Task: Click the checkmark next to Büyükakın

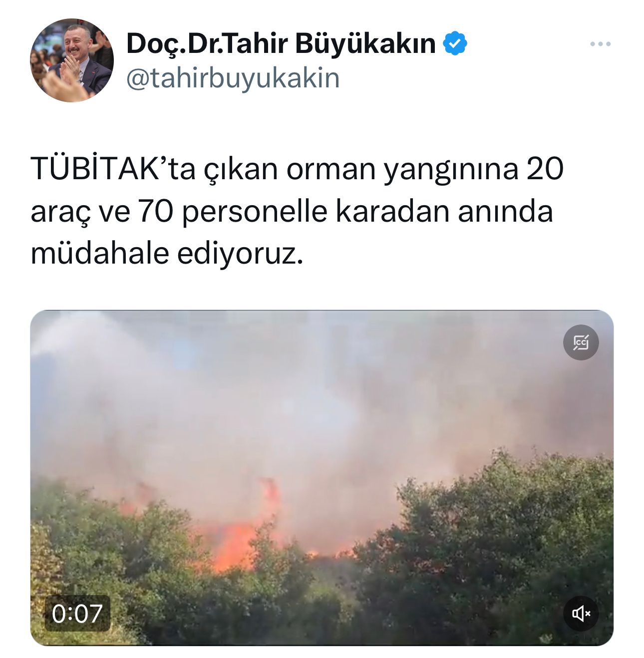Action: 455,43
